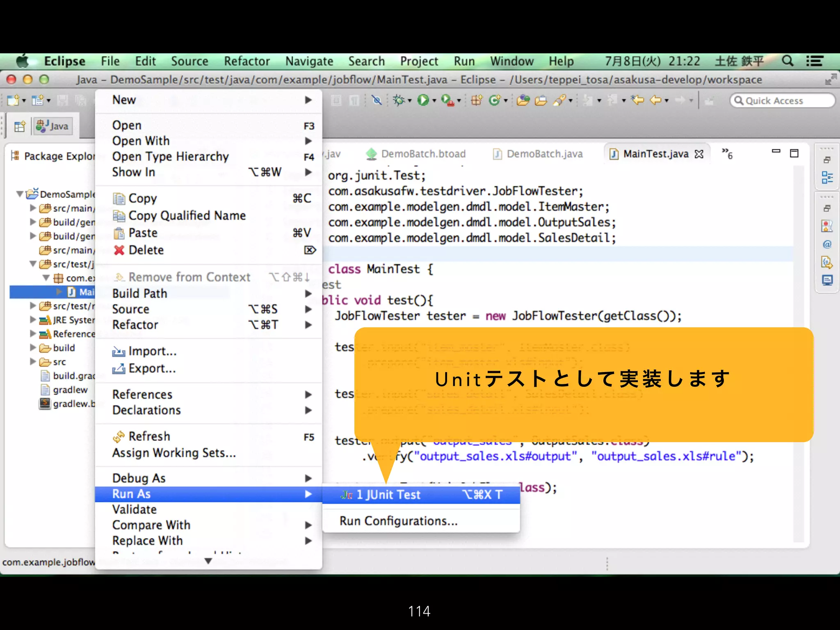Open the Console view icon in right trim

click(827, 281)
